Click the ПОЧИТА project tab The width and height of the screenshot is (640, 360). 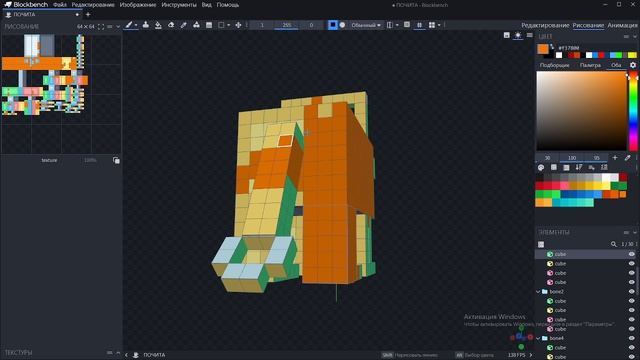pos(41,14)
